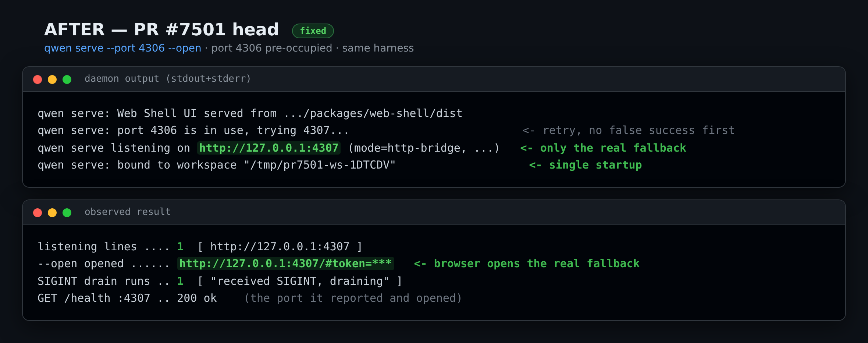Click green dot in daemon output window

pos(67,79)
